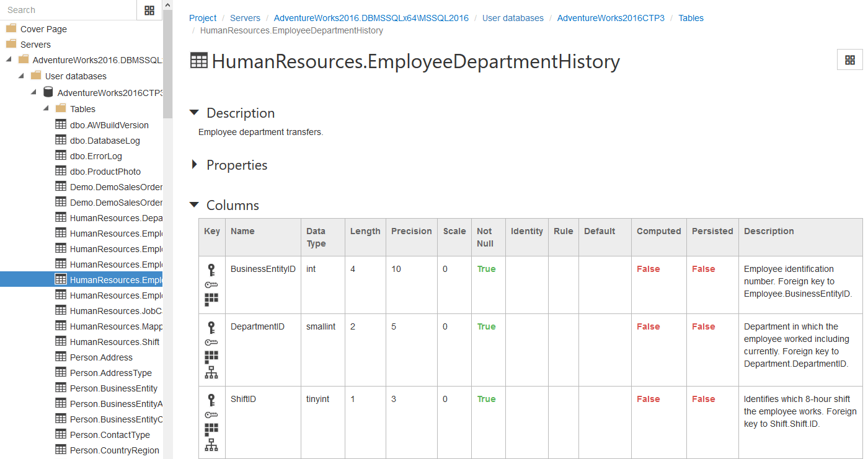Open dbo.ErrorLog table in the tree

pyautogui.click(x=96, y=156)
